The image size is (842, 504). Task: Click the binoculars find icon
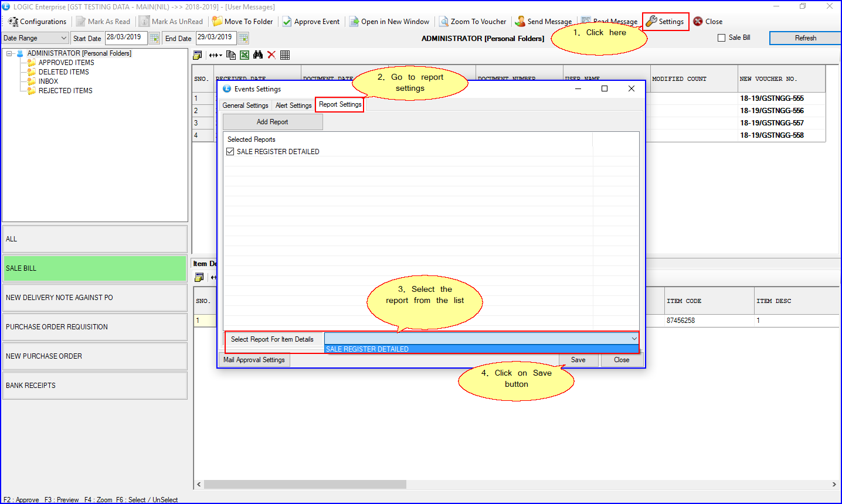tap(258, 55)
